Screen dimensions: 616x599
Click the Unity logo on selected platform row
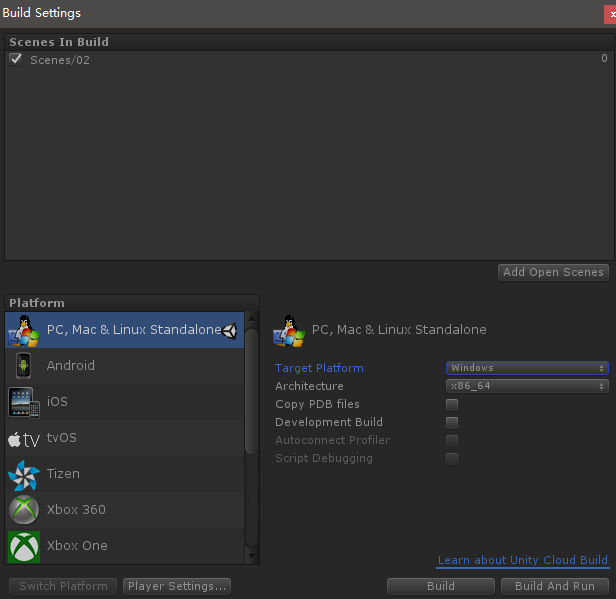(229, 331)
